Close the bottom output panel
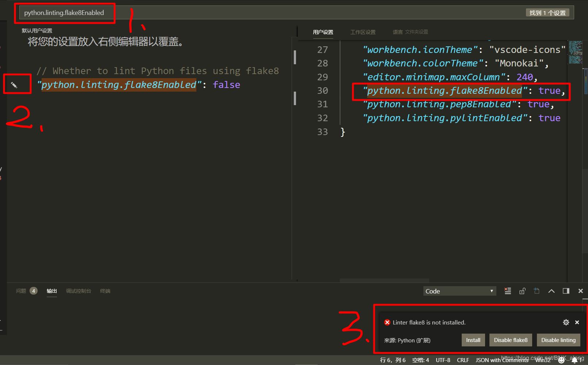 tap(581, 291)
